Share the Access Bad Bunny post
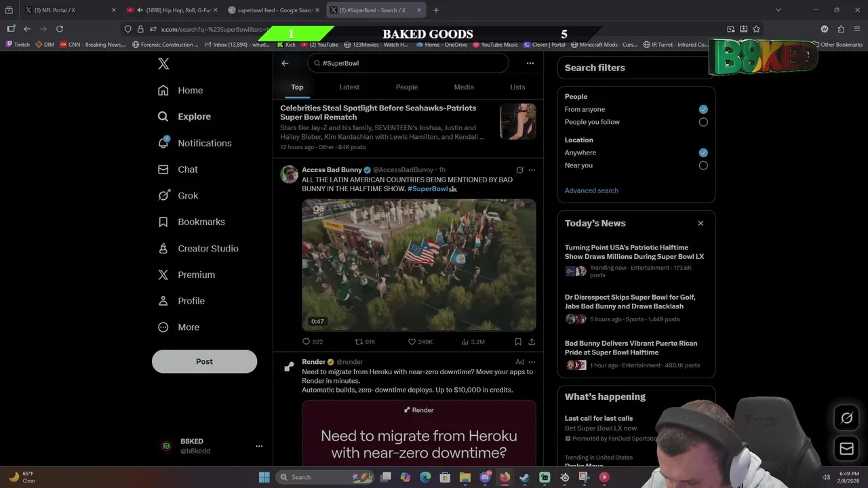The image size is (868, 488). (x=532, y=342)
